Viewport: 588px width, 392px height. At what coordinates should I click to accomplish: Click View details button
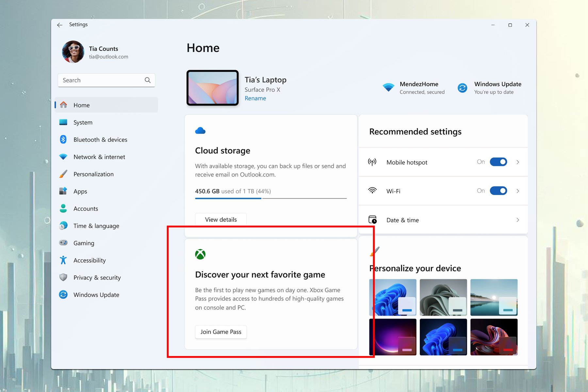click(x=221, y=220)
